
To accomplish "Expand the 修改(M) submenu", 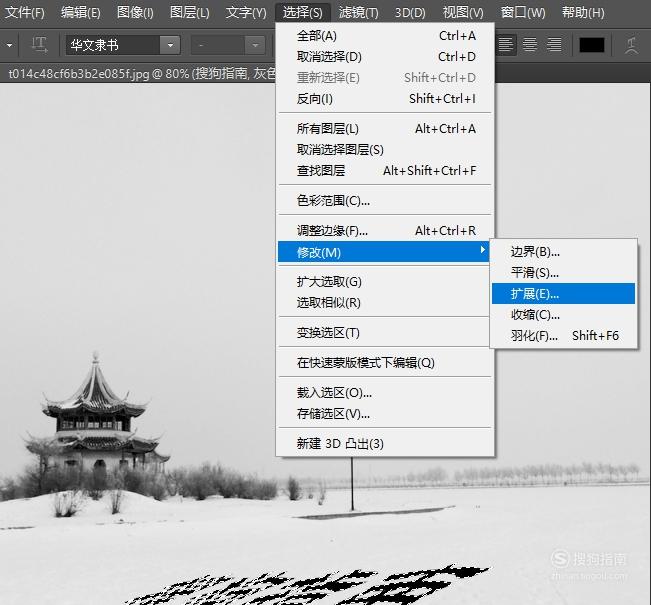I will [x=384, y=252].
